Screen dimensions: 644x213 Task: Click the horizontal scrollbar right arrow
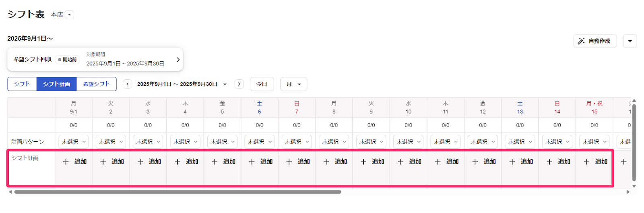pyautogui.click(x=628, y=192)
